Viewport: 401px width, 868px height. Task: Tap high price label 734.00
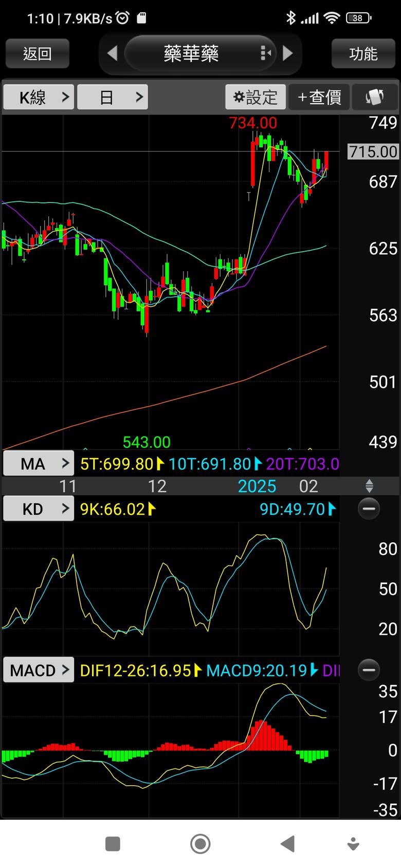(253, 123)
